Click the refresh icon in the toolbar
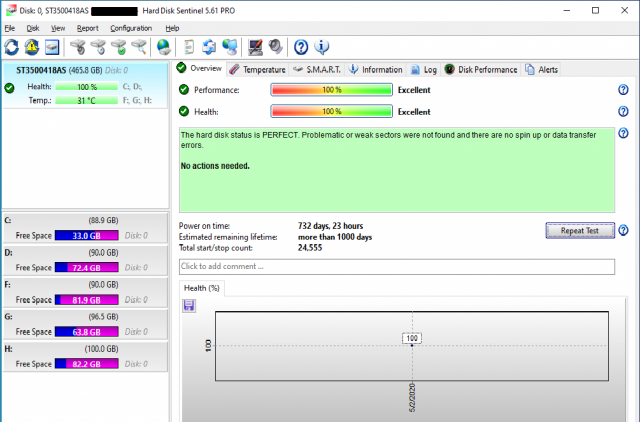The width and height of the screenshot is (640, 422). coord(11,47)
